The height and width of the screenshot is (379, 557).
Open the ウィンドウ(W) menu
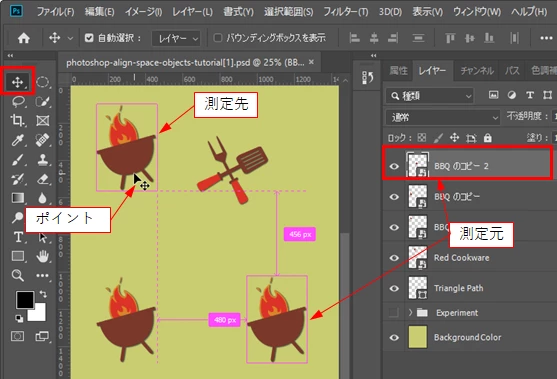(x=477, y=12)
